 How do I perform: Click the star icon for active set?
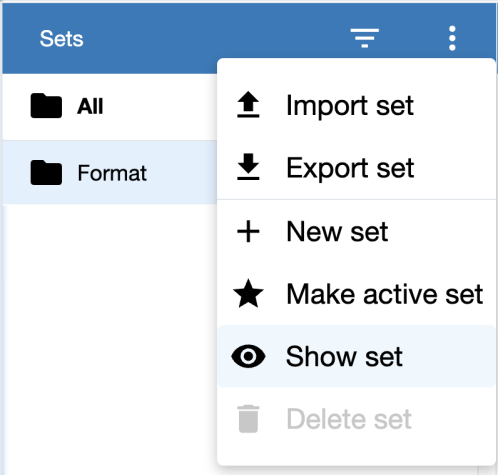pyautogui.click(x=248, y=294)
